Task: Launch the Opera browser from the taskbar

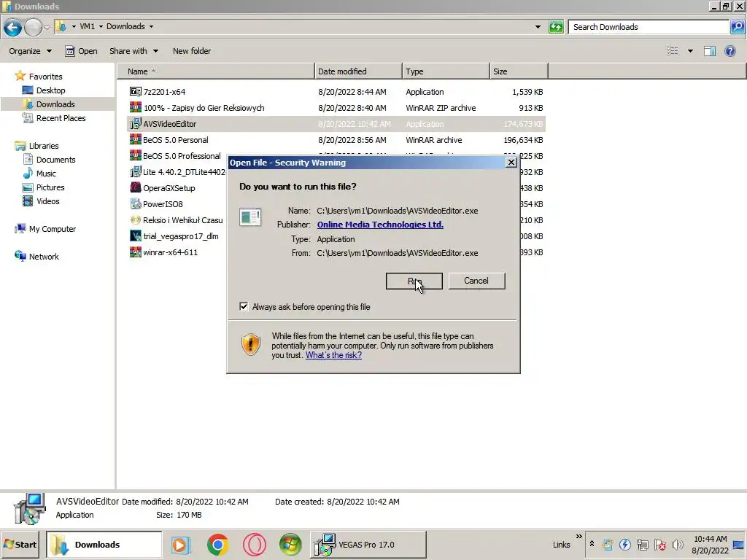Action: 255,544
